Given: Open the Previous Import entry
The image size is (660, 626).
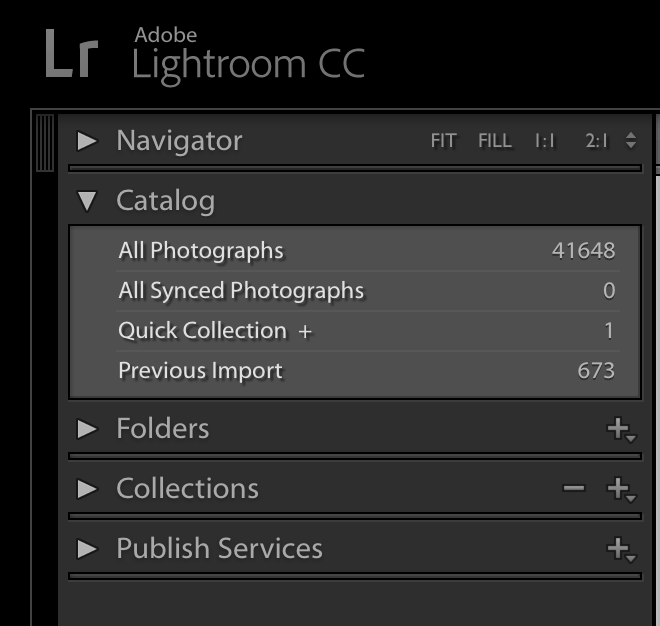Looking at the screenshot, I should coord(200,371).
